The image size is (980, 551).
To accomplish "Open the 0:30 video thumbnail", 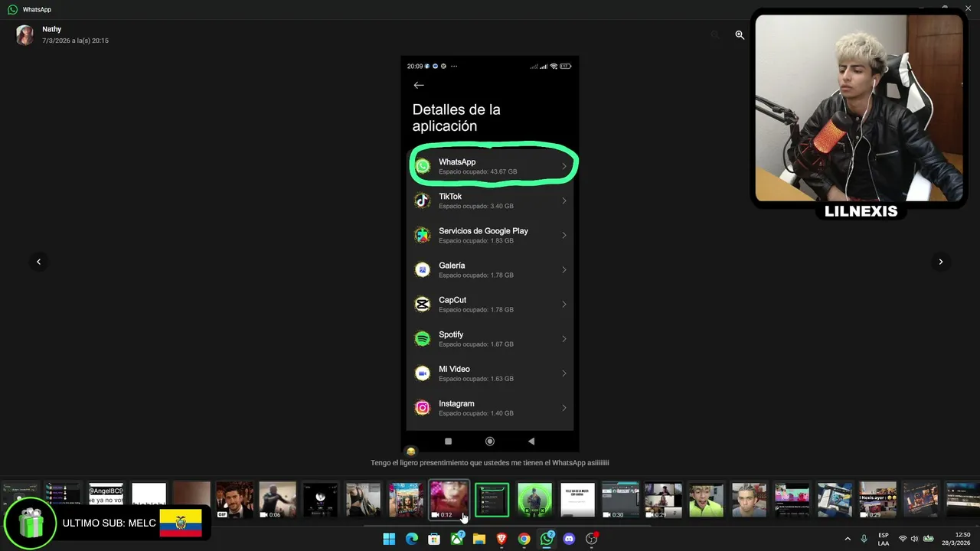I will [x=620, y=500].
